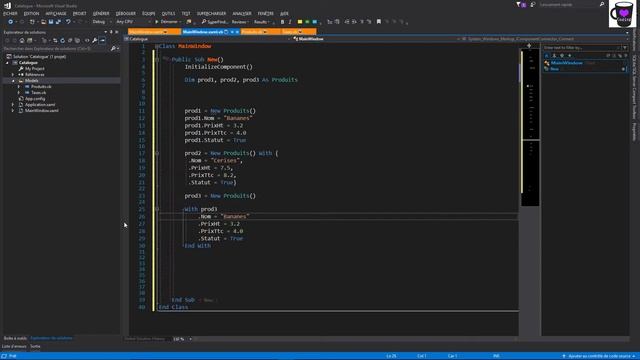Viewport: 640px width, 360px height.
Task: Open the Results toolbar dropdown
Action: (262, 22)
